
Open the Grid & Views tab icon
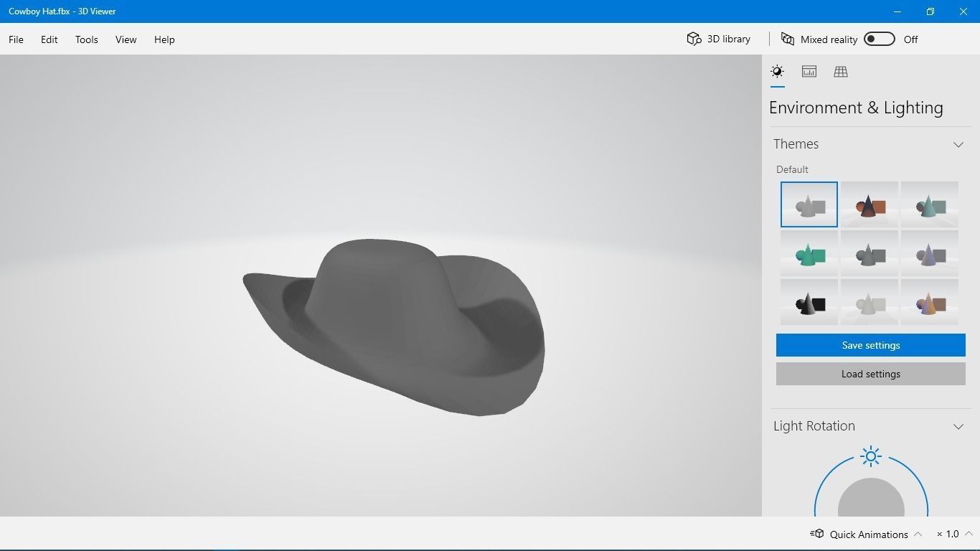[841, 71]
